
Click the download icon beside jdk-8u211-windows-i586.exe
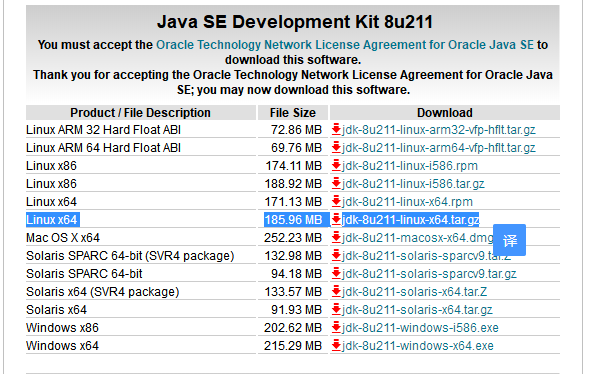(x=336, y=327)
